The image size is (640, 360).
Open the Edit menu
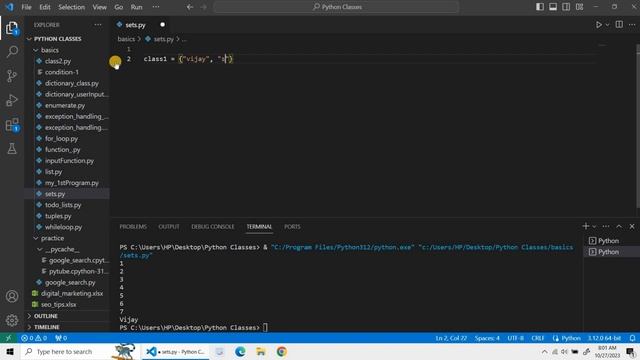(x=45, y=7)
